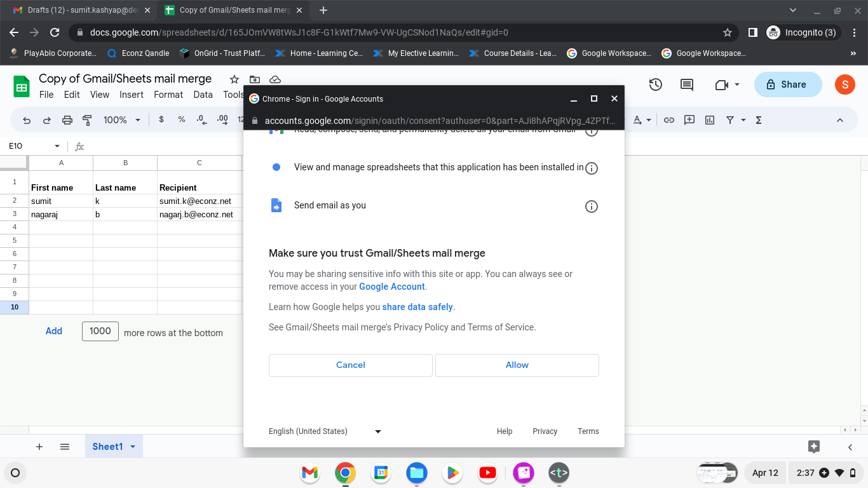The height and width of the screenshot is (488, 868).
Task: Open the English (United States) language dropdown
Action: (325, 431)
